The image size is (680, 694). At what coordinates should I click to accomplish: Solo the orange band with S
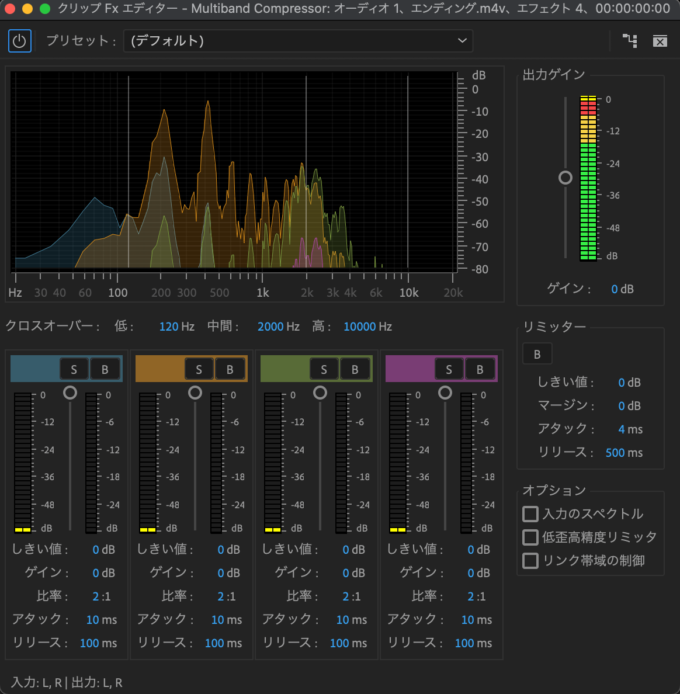pyautogui.click(x=199, y=369)
